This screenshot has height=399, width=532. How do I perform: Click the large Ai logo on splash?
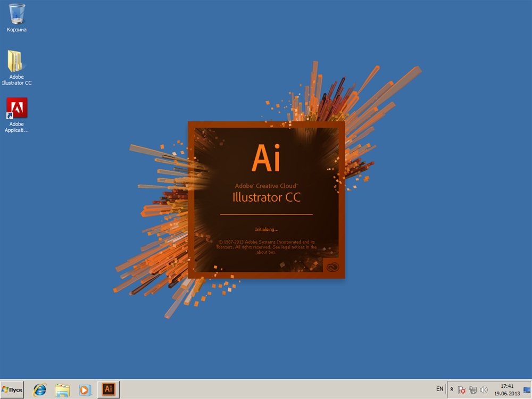pos(266,157)
